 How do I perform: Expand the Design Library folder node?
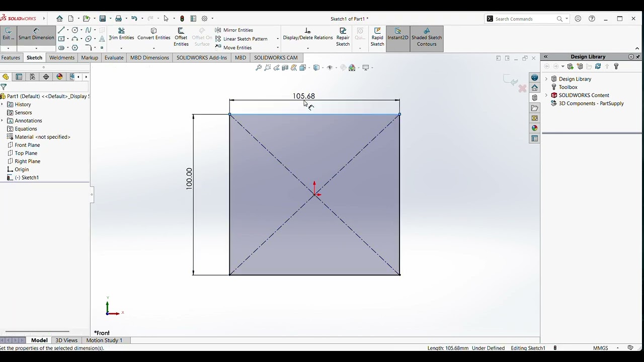[546, 79]
